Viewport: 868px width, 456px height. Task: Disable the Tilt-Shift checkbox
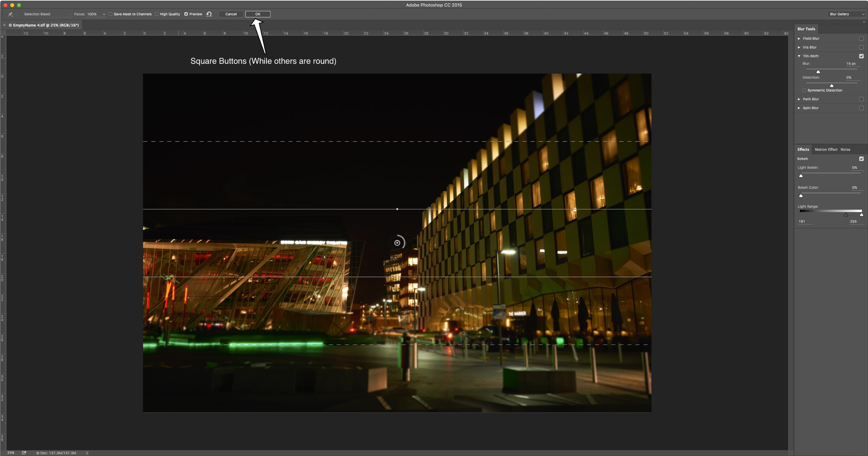(861, 56)
